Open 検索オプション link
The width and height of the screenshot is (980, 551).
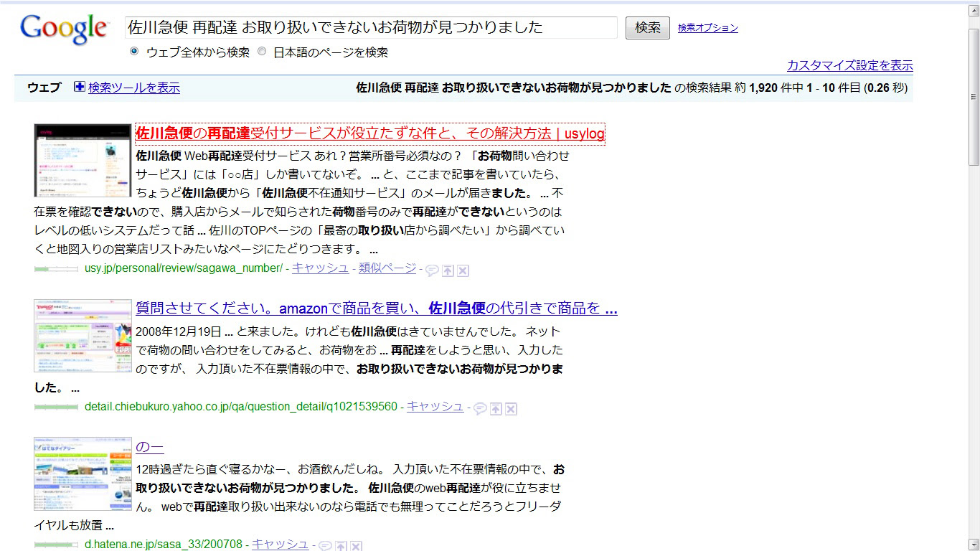click(x=708, y=28)
